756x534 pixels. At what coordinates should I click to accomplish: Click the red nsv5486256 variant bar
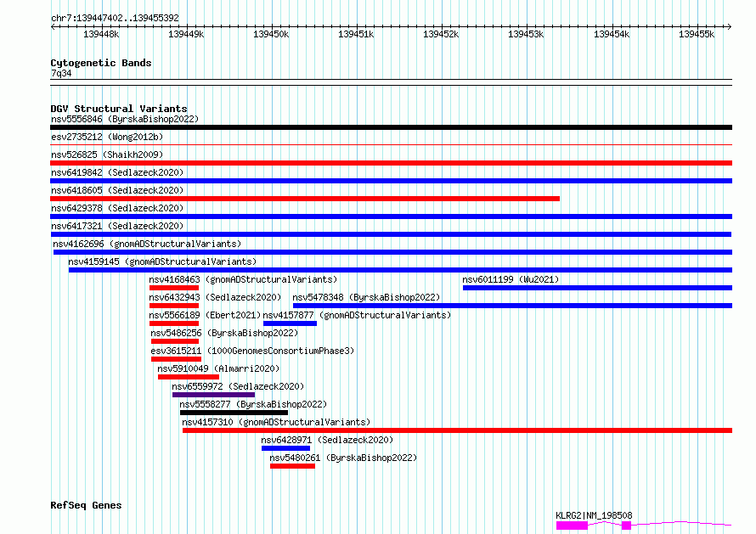[x=174, y=341]
